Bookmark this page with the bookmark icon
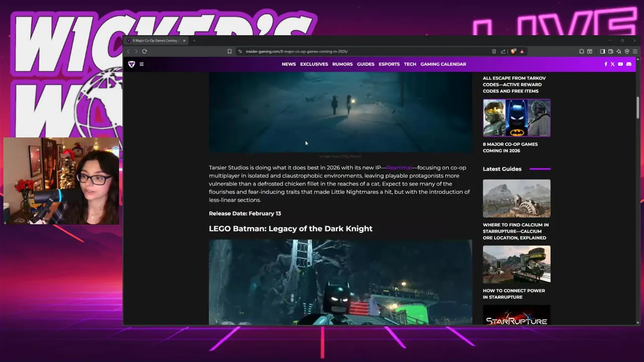The height and width of the screenshot is (362, 644). pos(229,51)
